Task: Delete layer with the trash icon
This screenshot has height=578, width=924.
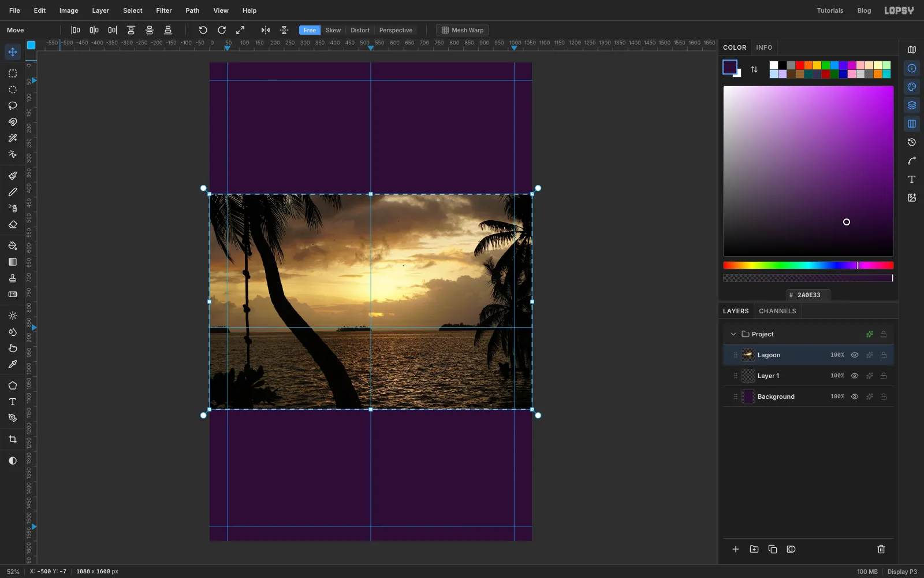Action: point(881,549)
